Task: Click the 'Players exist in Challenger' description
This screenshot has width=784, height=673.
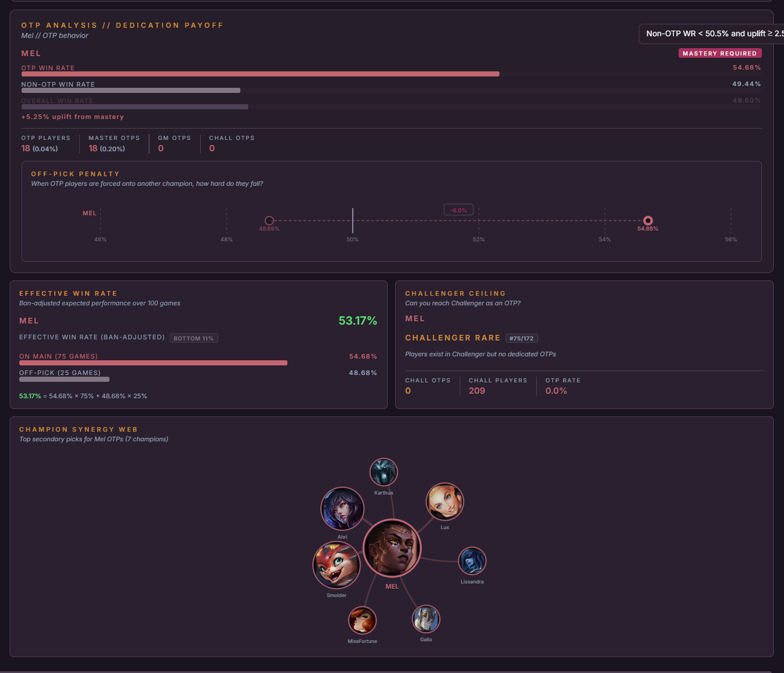Action: tap(481, 354)
